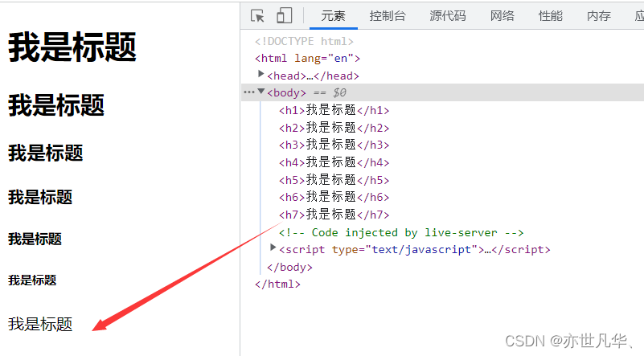Viewport: 644px width, 356px height.
Task: Select the html lang="en" node
Action: pyautogui.click(x=307, y=59)
